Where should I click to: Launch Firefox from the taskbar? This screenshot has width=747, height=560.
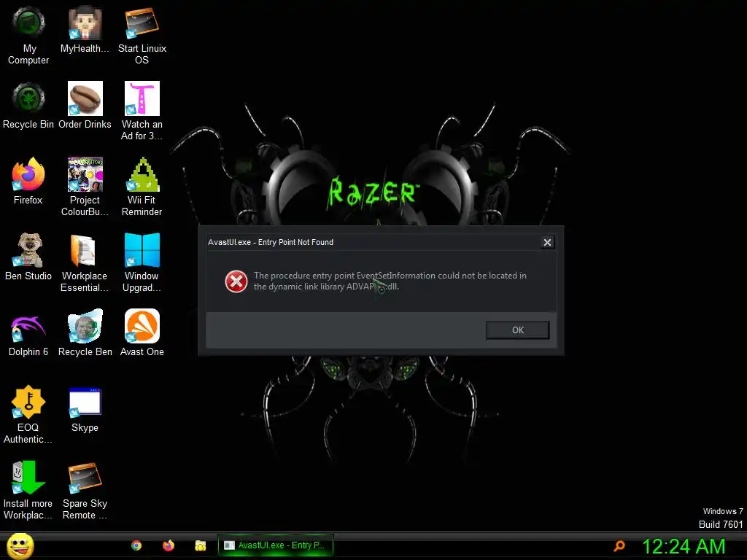[169, 545]
